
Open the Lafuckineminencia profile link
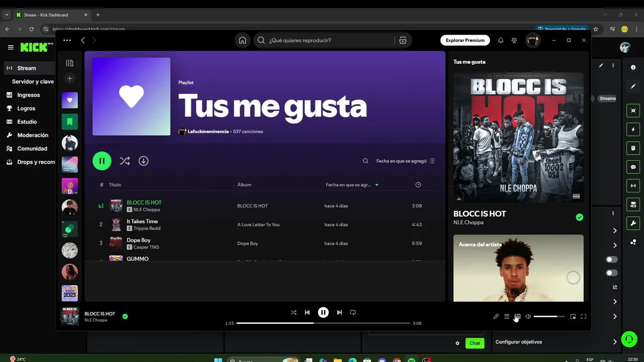point(208,131)
